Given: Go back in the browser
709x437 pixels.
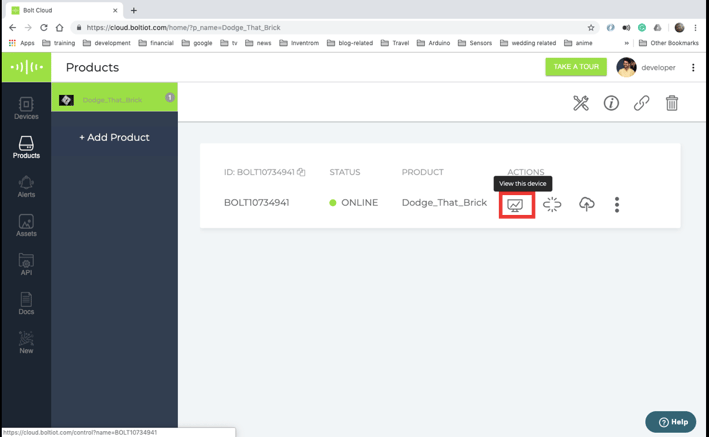Looking at the screenshot, I should 12,28.
